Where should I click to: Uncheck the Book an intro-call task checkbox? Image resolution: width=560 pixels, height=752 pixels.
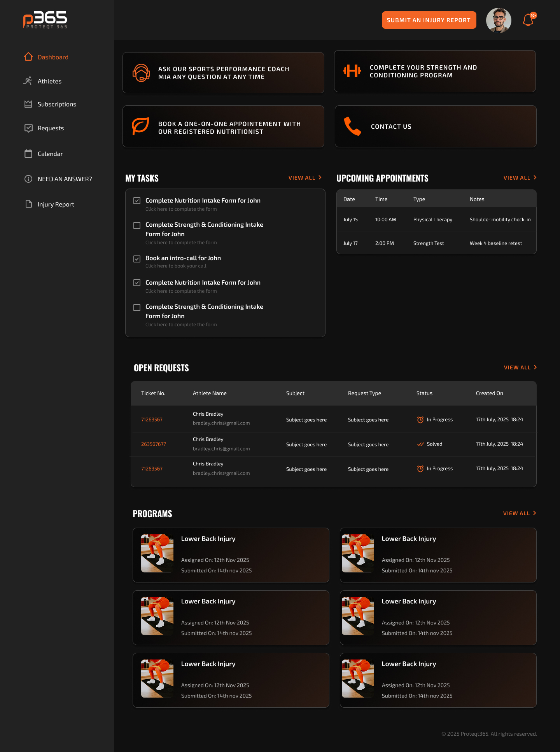[137, 259]
